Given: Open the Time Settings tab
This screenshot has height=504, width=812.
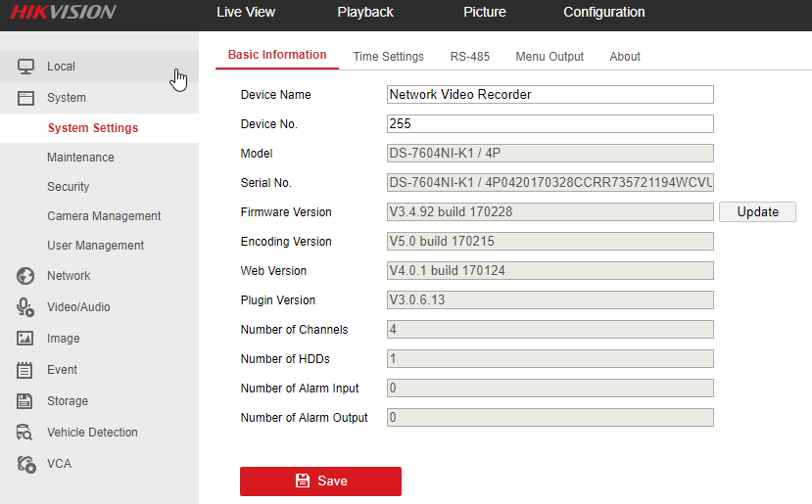Looking at the screenshot, I should (x=388, y=57).
